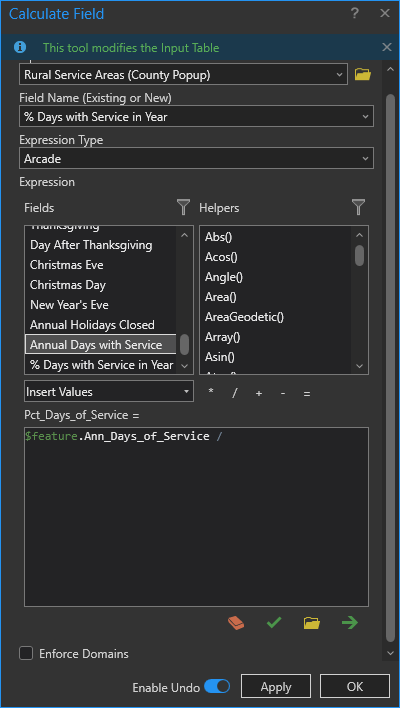The height and width of the screenshot is (708, 400).
Task: Browse for input table via folder icon
Action: (x=363, y=75)
